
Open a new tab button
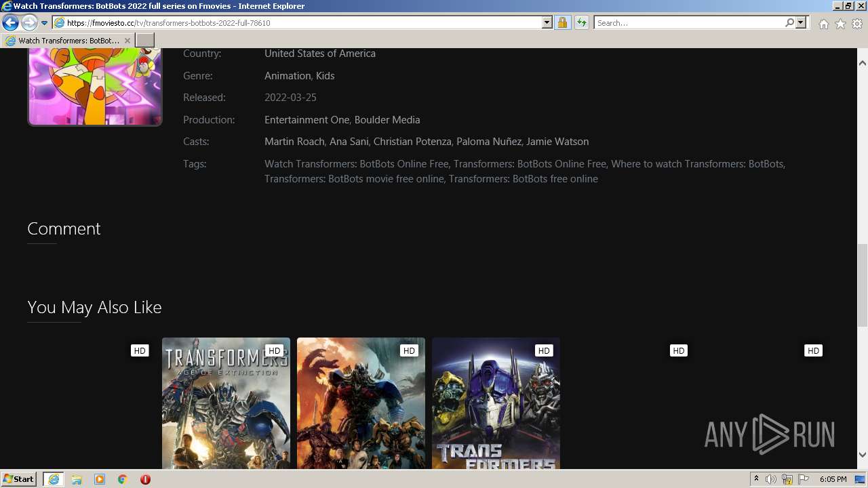pyautogui.click(x=145, y=41)
